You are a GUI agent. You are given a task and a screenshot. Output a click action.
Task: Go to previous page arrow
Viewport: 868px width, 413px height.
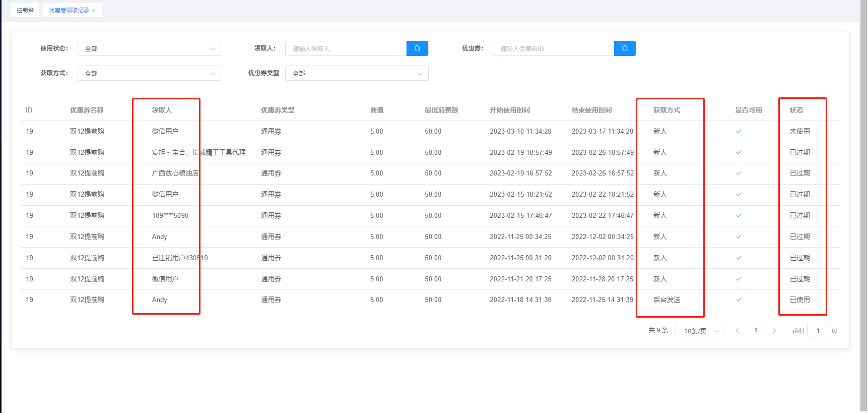coord(737,331)
